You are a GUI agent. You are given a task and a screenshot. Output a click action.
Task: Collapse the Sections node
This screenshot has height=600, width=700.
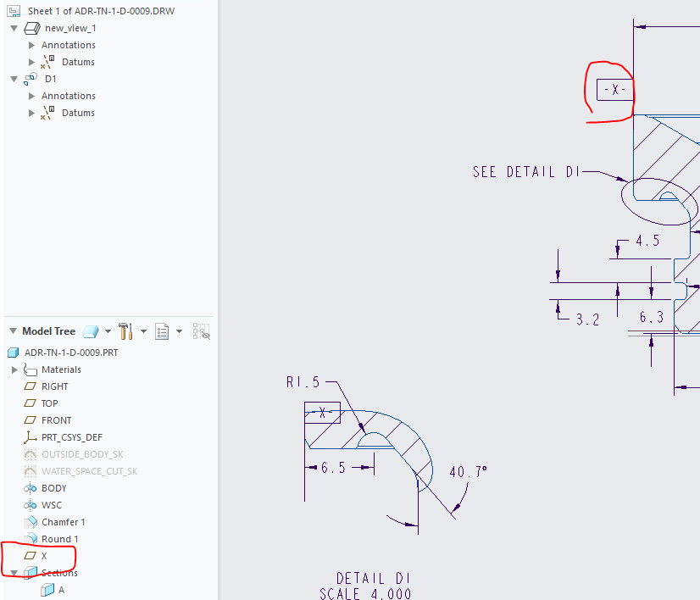14,573
